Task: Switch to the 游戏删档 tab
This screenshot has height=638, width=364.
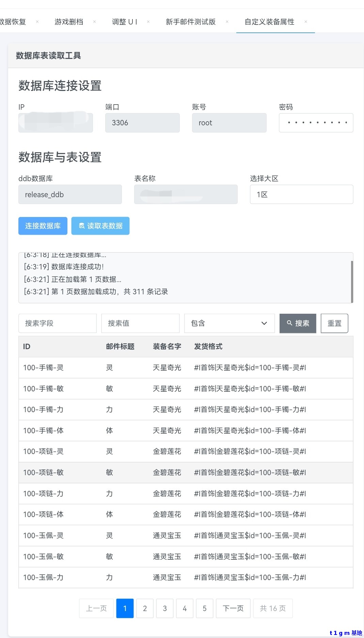Action: click(69, 22)
